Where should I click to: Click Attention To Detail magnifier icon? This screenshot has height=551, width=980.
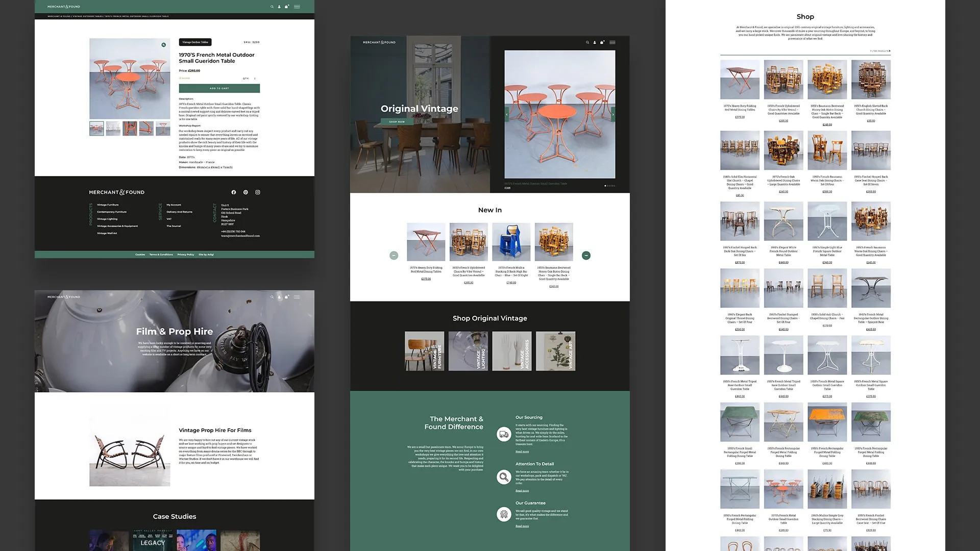pyautogui.click(x=504, y=477)
